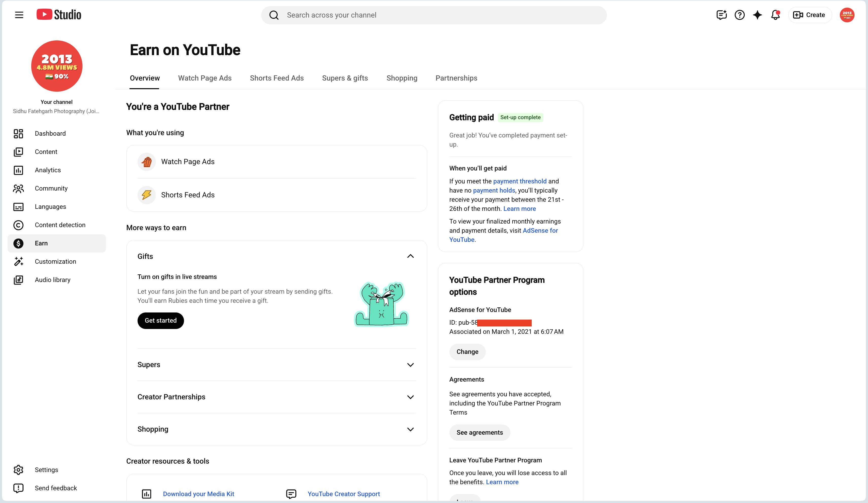Open the account avatar menu
The image size is (868, 503).
tap(847, 15)
